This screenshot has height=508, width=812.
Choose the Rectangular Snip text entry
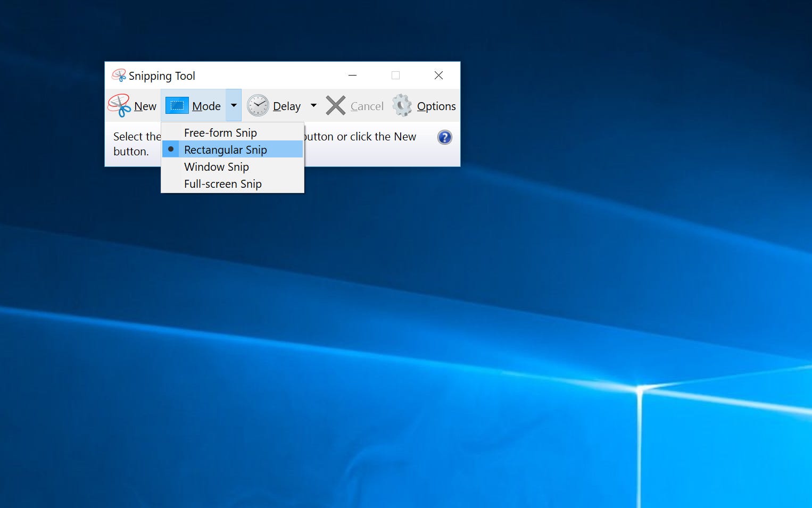click(226, 149)
